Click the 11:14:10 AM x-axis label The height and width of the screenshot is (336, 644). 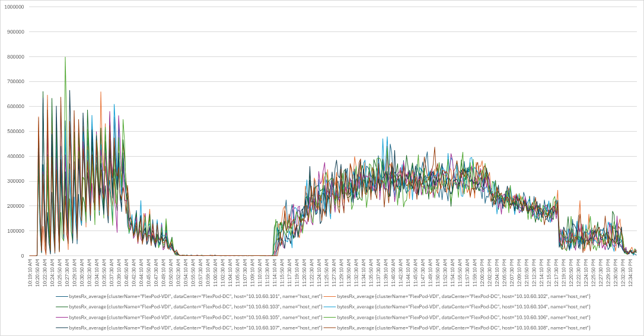coord(275,274)
